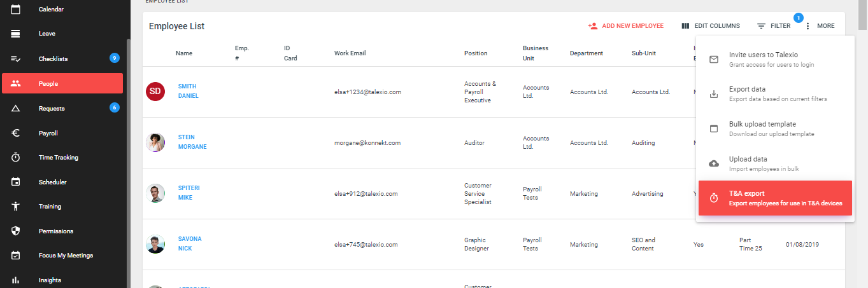This screenshot has width=868, height=288.
Task: Click the Auditor position cell
Action: point(475,142)
